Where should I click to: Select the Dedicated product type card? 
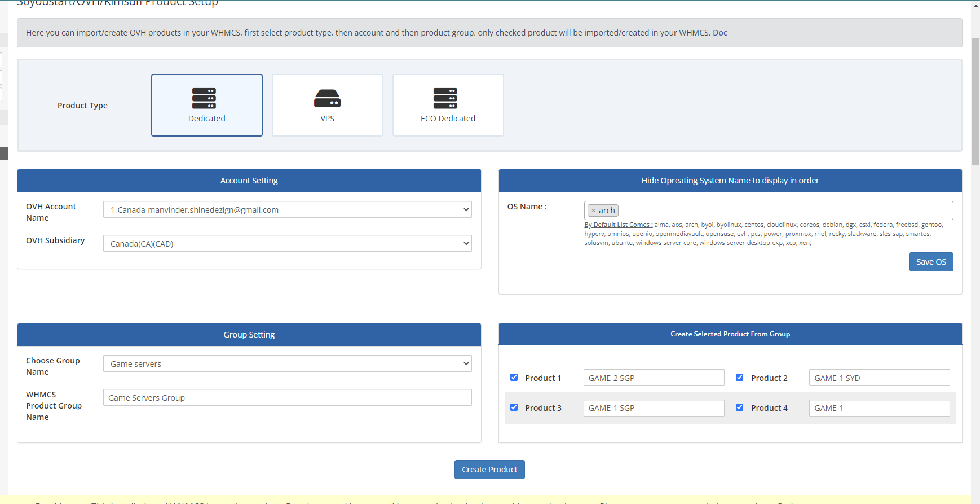(207, 105)
